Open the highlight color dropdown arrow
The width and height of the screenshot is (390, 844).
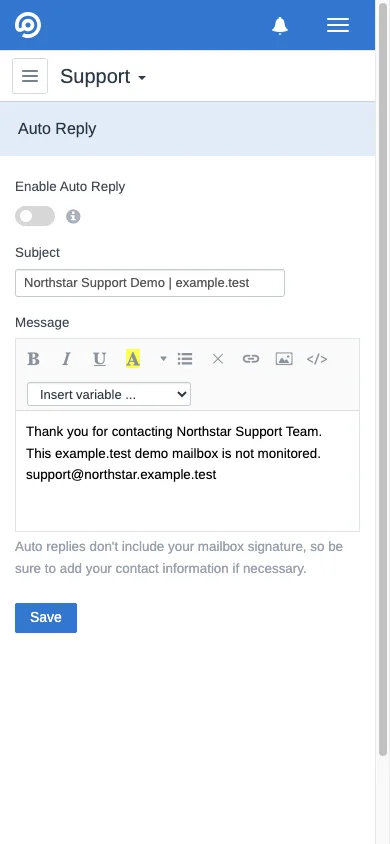[164, 359]
